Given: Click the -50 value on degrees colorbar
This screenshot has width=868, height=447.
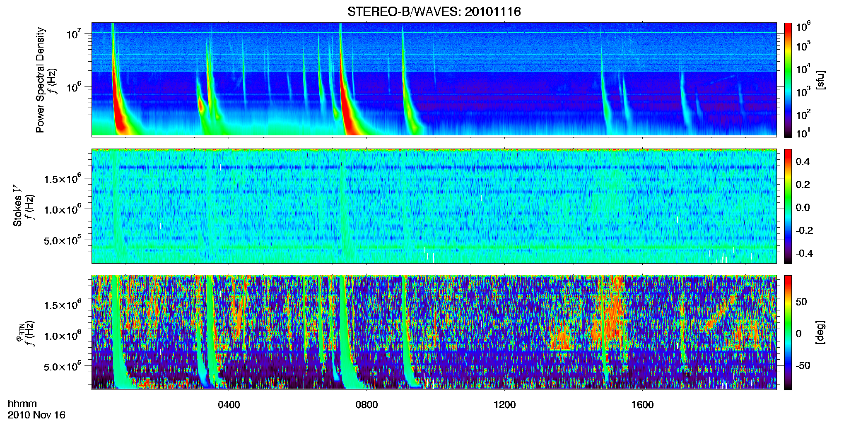Looking at the screenshot, I should pyautogui.click(x=803, y=365).
